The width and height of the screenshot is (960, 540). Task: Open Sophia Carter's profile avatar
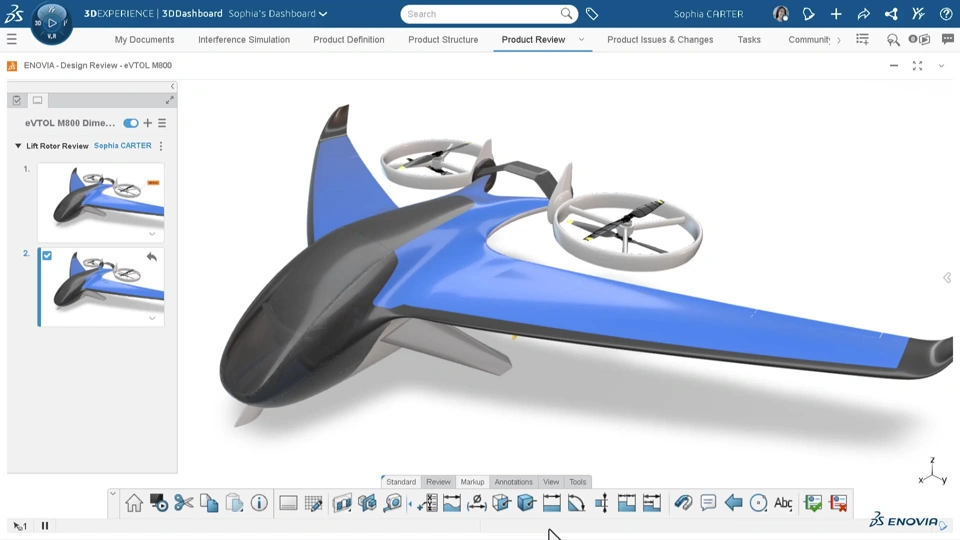pyautogui.click(x=781, y=13)
